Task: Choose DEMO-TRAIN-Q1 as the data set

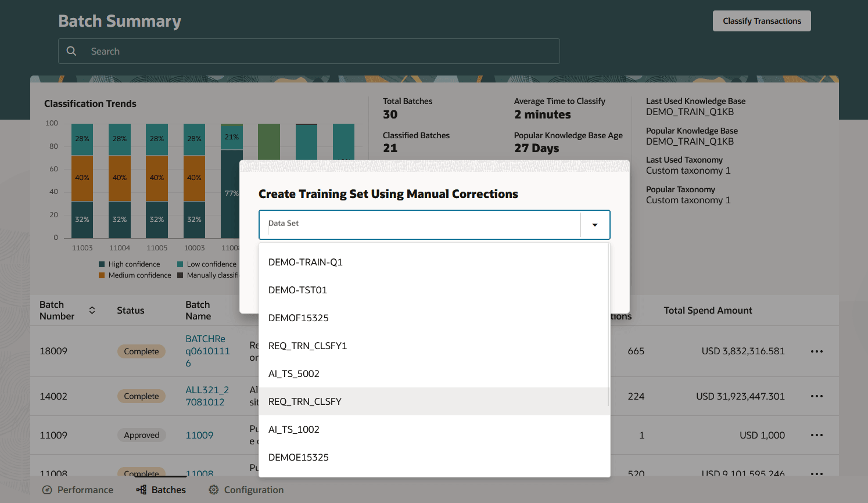Action: point(305,262)
